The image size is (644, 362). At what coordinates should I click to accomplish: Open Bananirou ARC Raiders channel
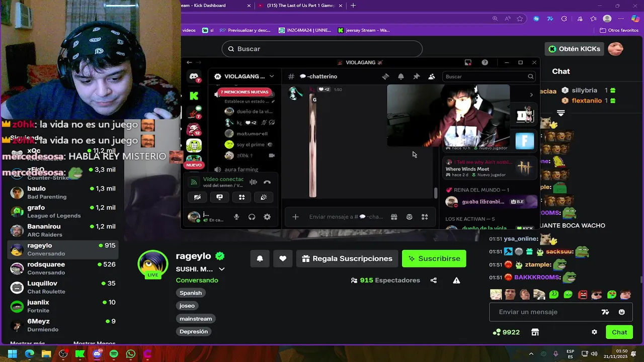point(63,230)
